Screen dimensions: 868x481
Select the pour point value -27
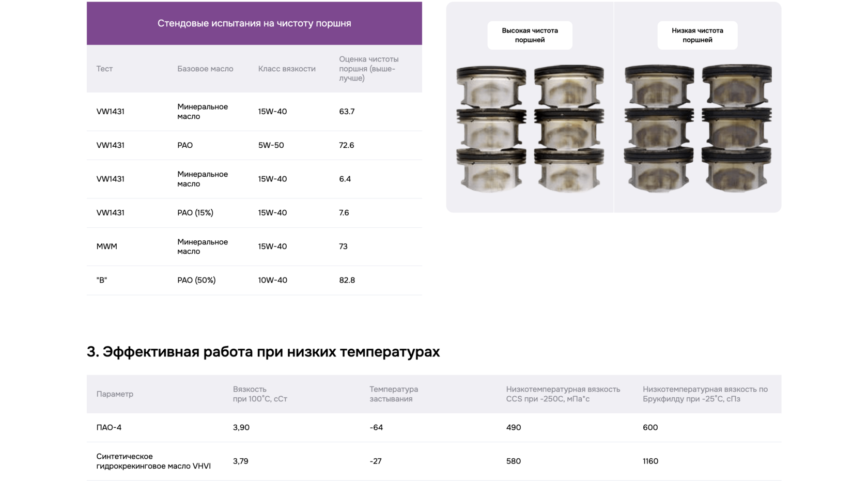point(376,461)
